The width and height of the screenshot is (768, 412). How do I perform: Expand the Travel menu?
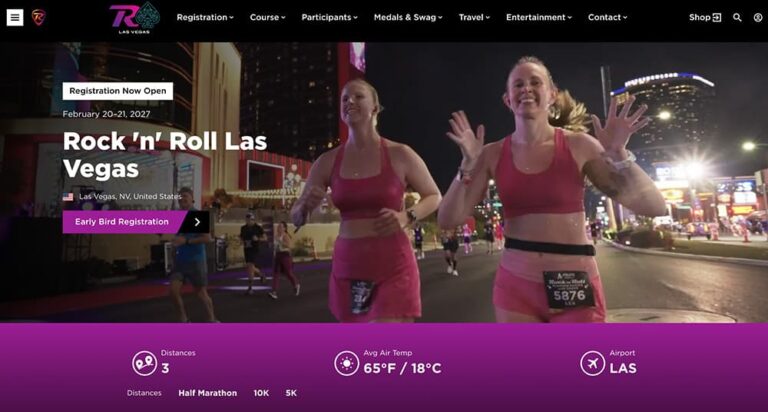pyautogui.click(x=474, y=17)
